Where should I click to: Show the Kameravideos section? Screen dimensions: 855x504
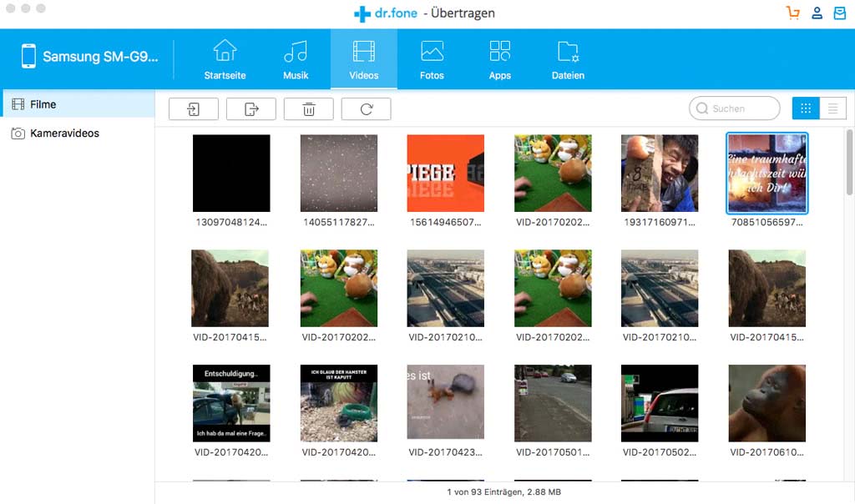coord(67,133)
